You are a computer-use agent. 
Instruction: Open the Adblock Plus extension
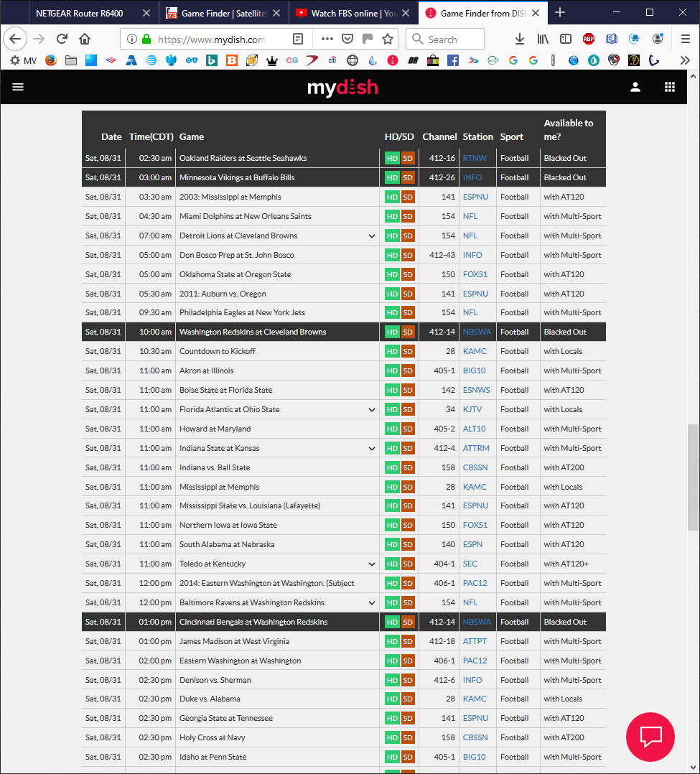[x=589, y=39]
